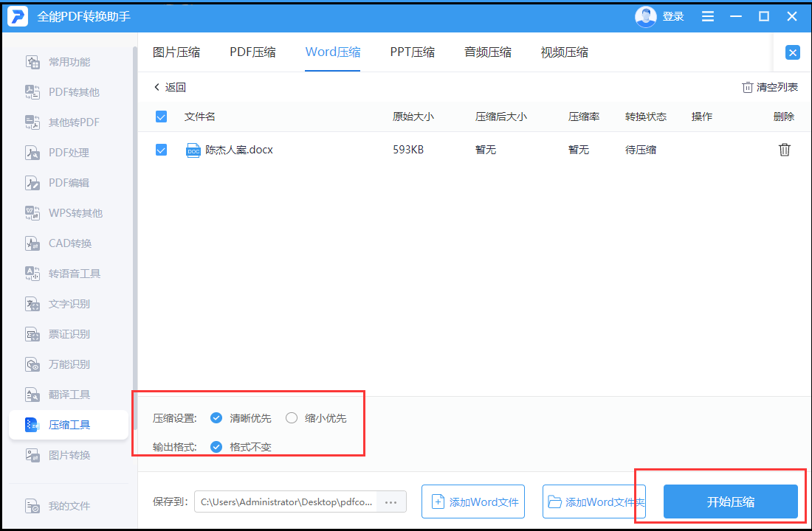812x531 pixels.
Task: Maximize the application window
Action: pyautogui.click(x=764, y=16)
